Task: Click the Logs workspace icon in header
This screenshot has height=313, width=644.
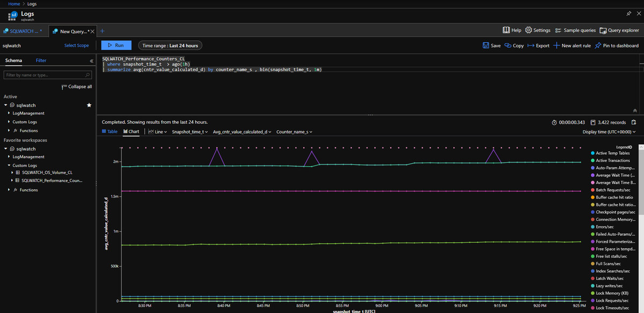Action: (x=13, y=16)
